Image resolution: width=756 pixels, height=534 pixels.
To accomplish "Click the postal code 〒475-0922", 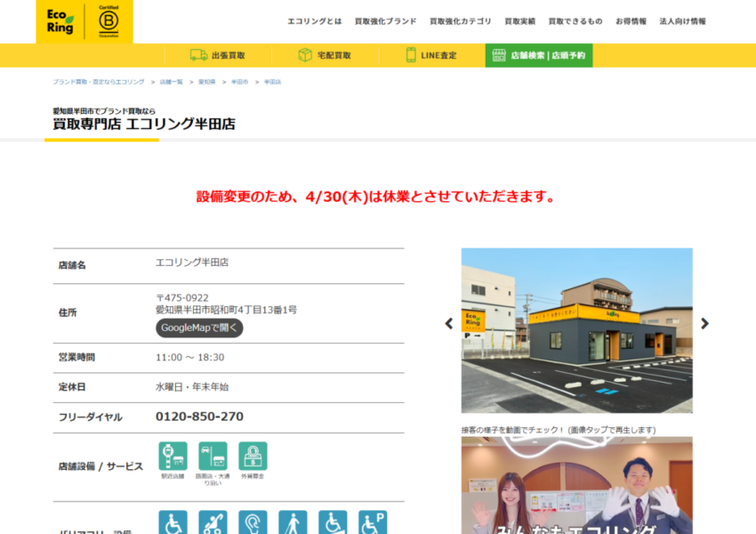I will [182, 297].
